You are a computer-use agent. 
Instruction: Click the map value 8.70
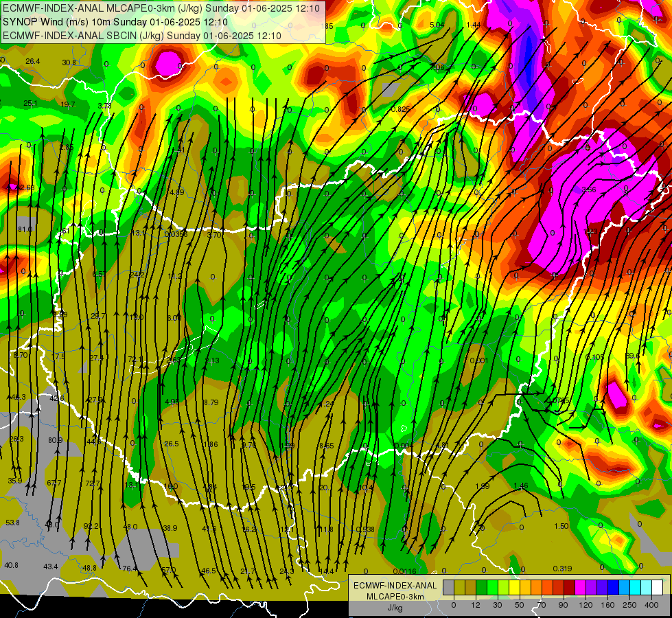(20, 355)
